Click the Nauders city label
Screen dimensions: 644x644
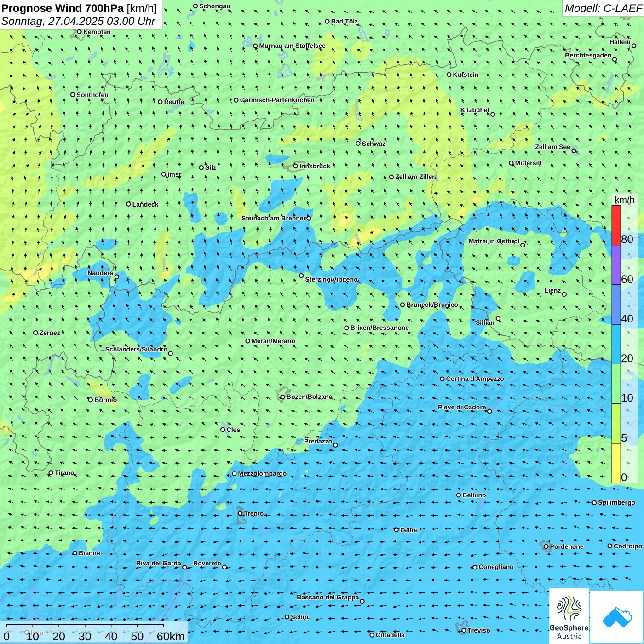click(x=100, y=273)
